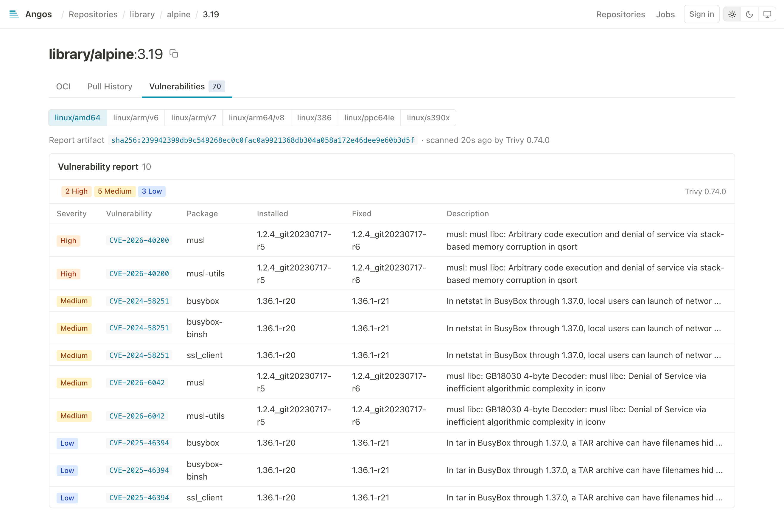Open Jobs in the top navigation

pos(665,14)
